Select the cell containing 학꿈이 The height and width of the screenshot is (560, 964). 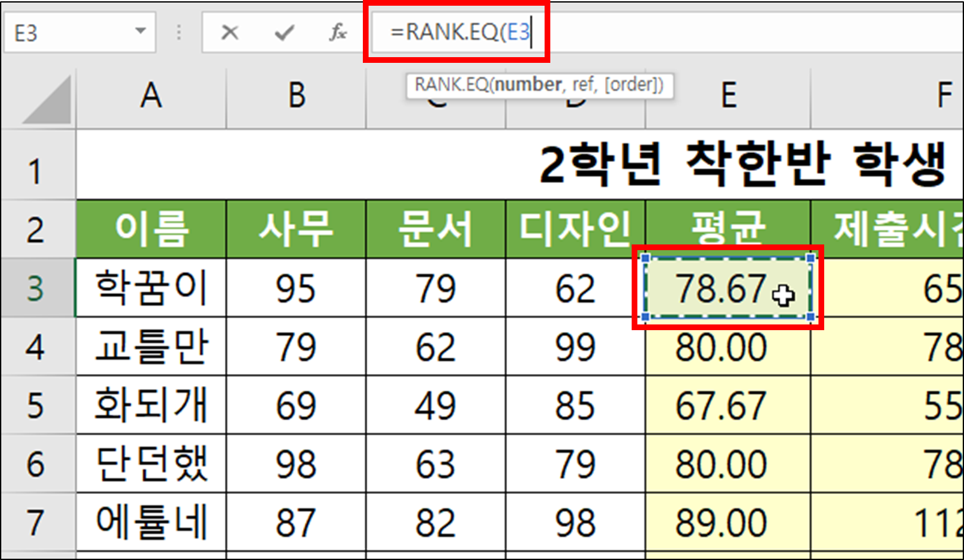(150, 288)
